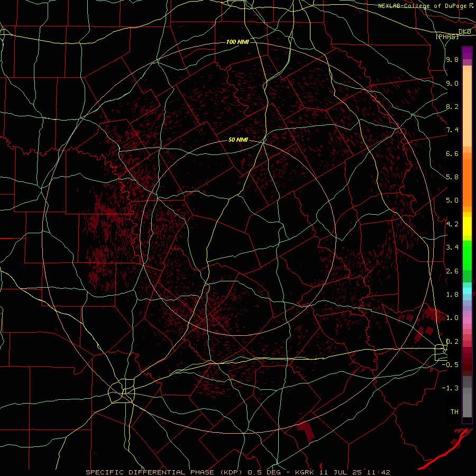This screenshot has height=476, width=476.
Task: Click the 100 NMI range ring label
Action: 237,42
